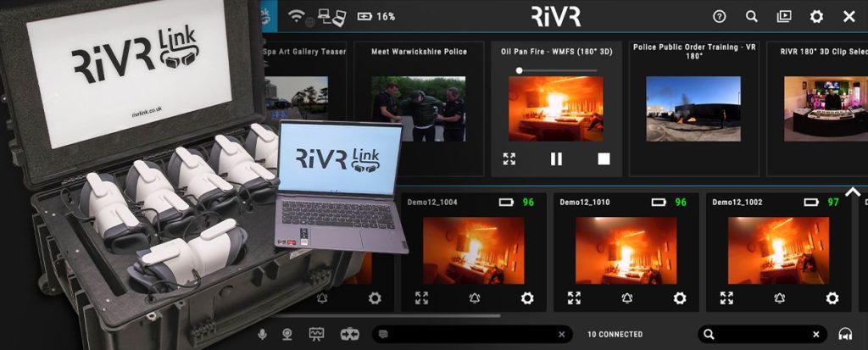
Task: Click the Demo12_1004 battery level indicator
Action: tap(516, 203)
